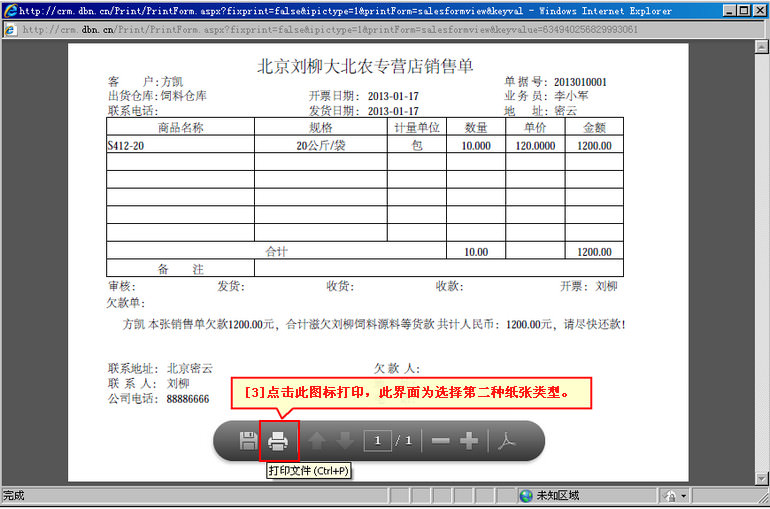Viewport: 770px width, 509px height.
Task: Maximize the Internet Explorer window
Action: (742, 10)
